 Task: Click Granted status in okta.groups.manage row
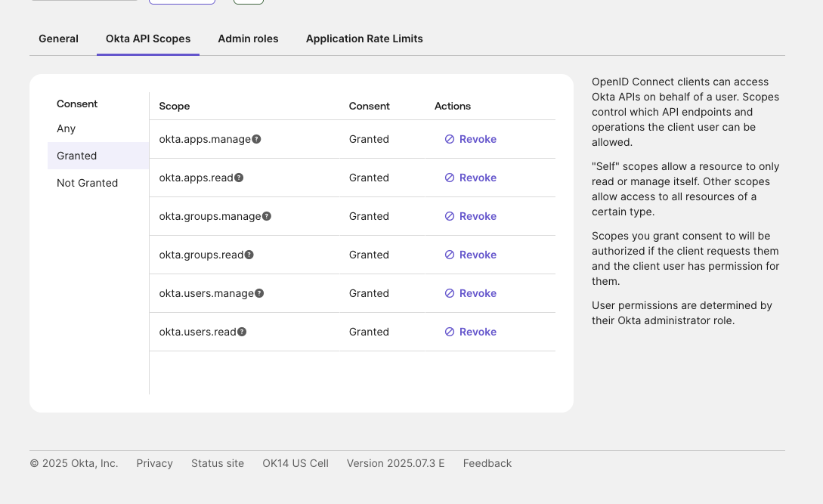[369, 216]
